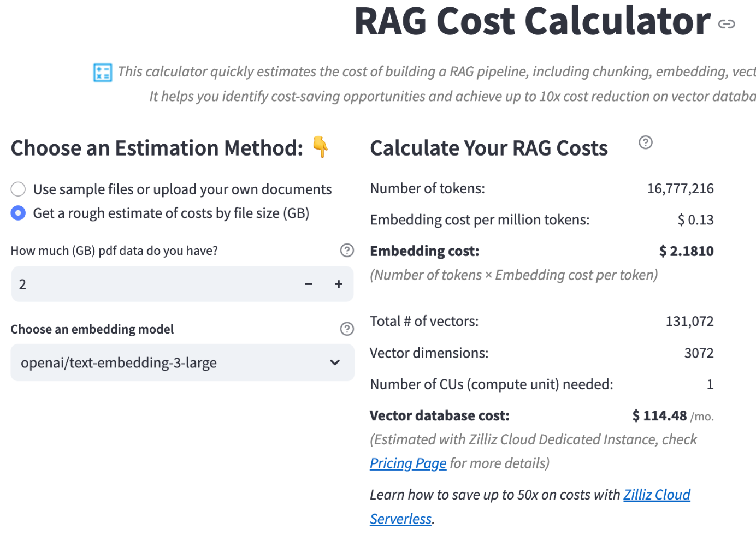This screenshot has width=756, height=547.
Task: Select 'Get a rough estimate of costs' radio
Action: [x=19, y=213]
